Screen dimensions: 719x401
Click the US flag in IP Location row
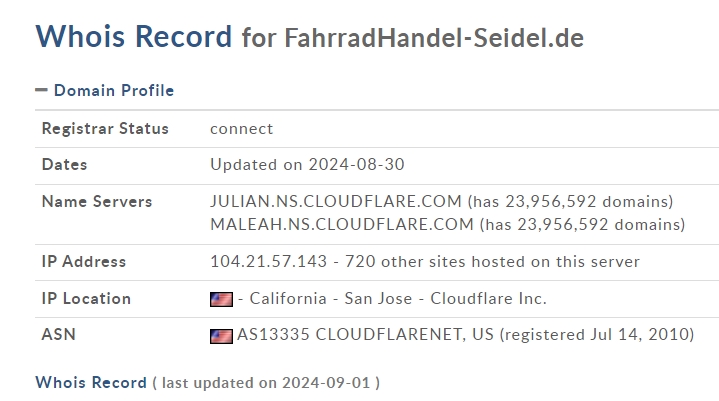tap(221, 299)
